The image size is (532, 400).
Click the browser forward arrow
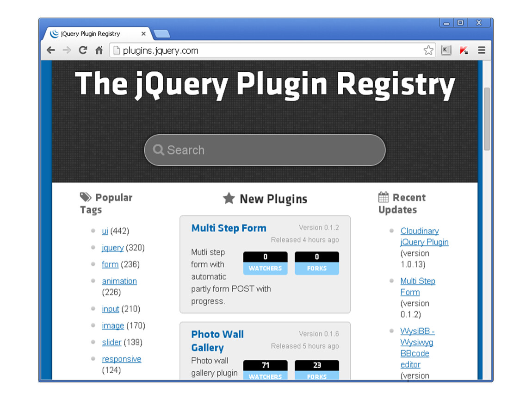[67, 50]
